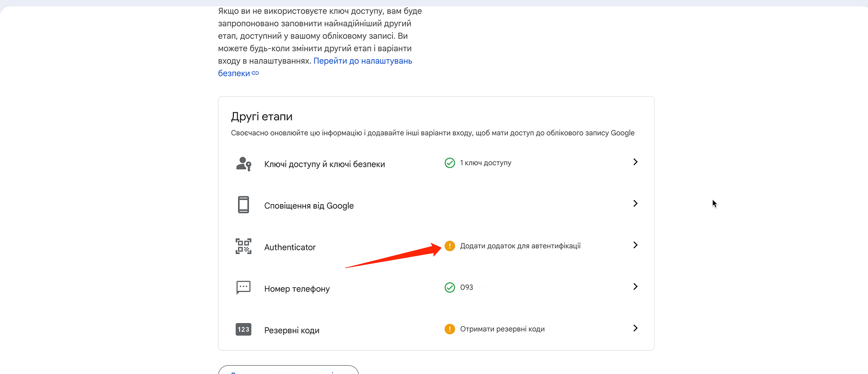Click the small link icon after 'безпеки'
The width and height of the screenshot is (868, 374).
pos(255,73)
